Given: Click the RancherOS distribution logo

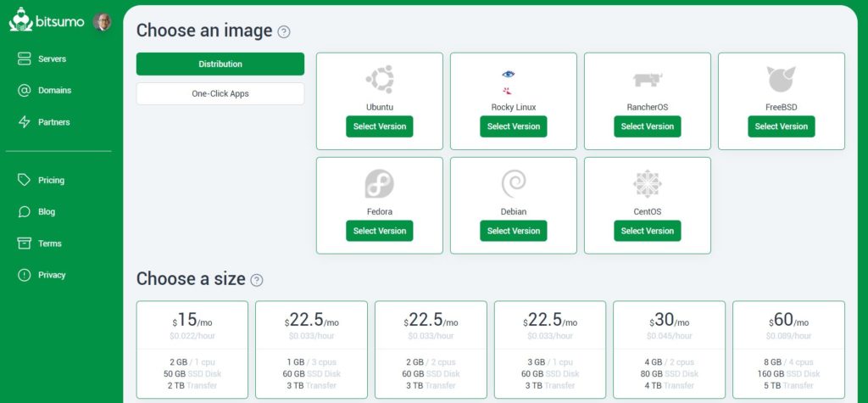Looking at the screenshot, I should click(648, 79).
